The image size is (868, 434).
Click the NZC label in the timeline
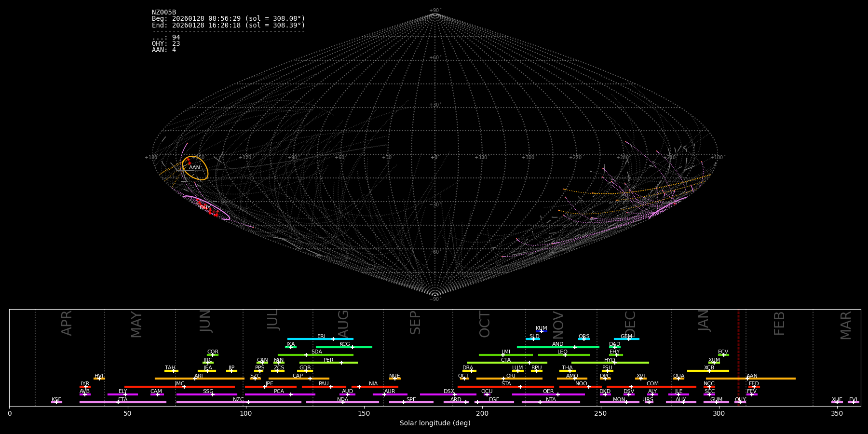[x=238, y=400]
